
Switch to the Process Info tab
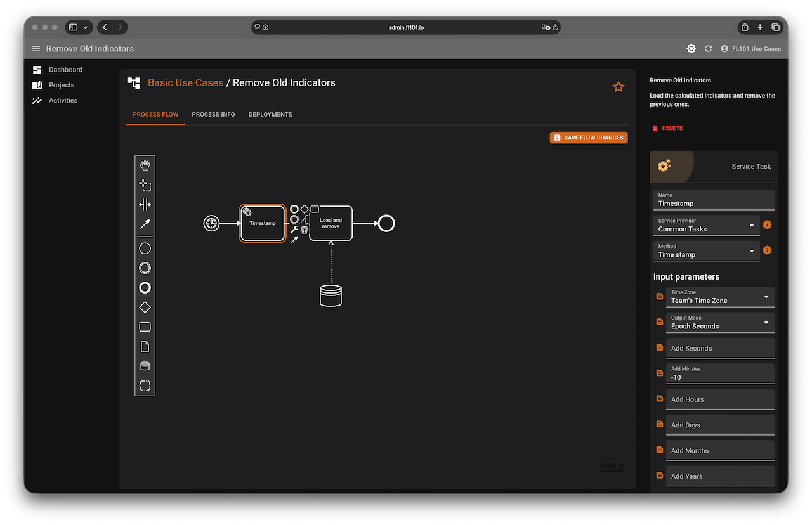tap(213, 115)
